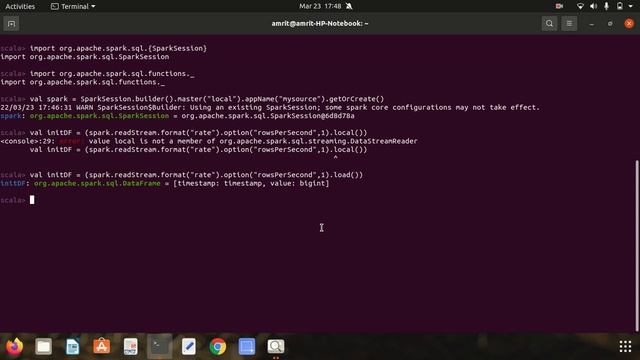Click the active scala prompt cursor

[32, 200]
